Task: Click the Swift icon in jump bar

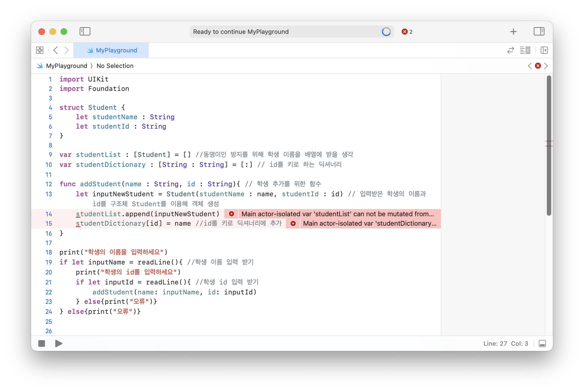Action: pos(40,66)
